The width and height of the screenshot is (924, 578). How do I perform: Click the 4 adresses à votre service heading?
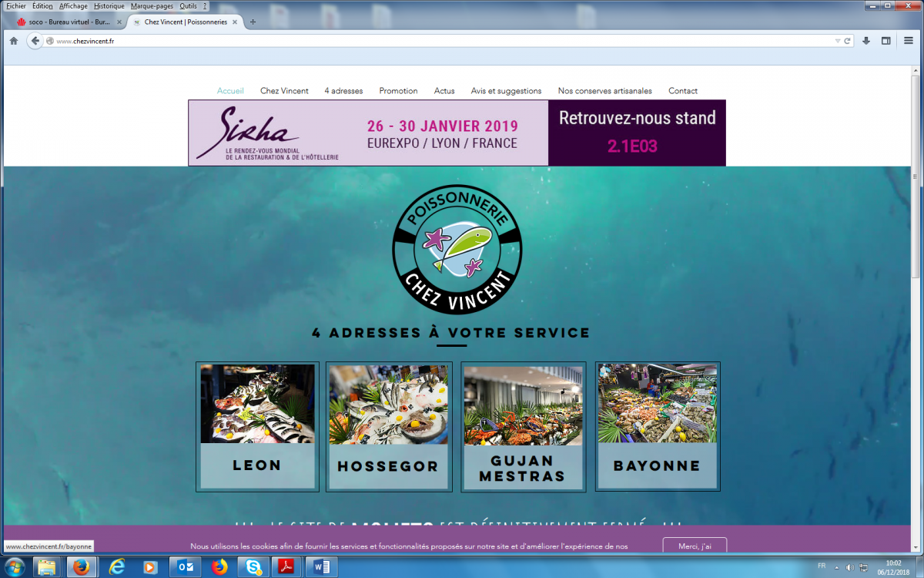pyautogui.click(x=451, y=333)
